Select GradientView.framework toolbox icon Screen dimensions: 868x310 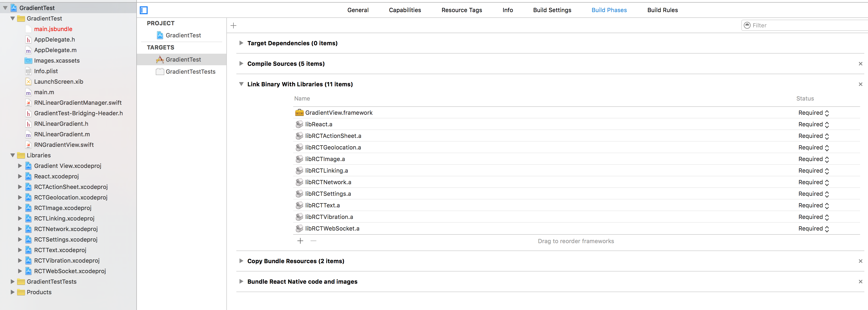click(x=299, y=113)
